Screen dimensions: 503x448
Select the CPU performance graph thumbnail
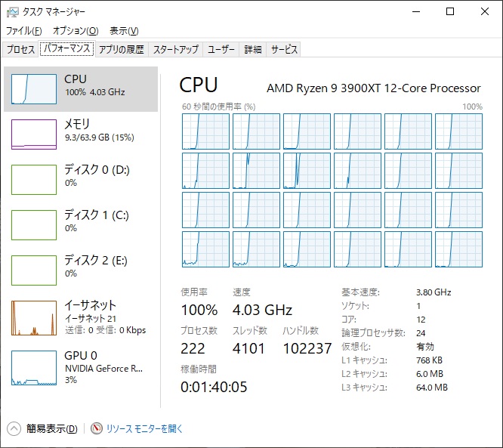point(33,89)
